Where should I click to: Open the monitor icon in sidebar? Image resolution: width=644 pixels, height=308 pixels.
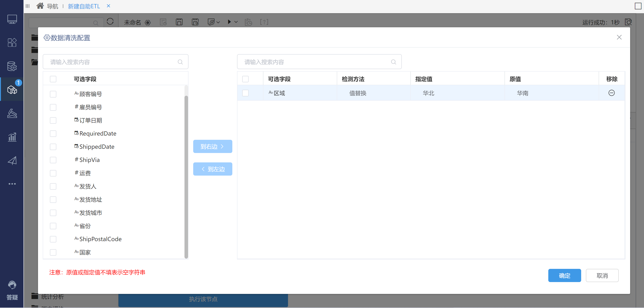12,19
